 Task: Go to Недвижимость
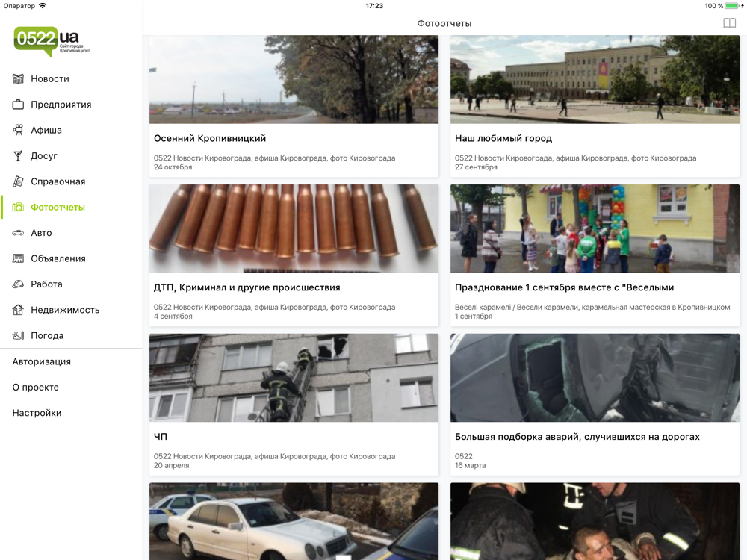65,311
